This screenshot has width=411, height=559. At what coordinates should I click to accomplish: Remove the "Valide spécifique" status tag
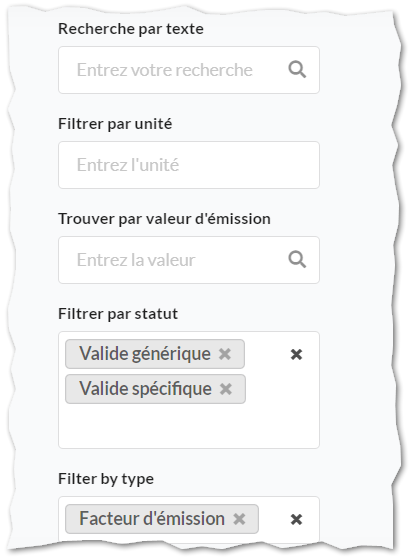(x=226, y=389)
